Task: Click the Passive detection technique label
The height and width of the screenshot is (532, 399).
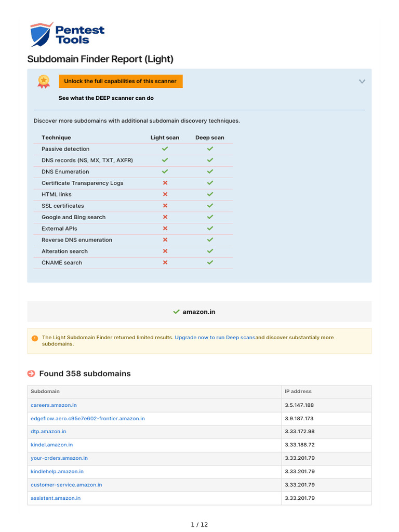Action: pyautogui.click(x=65, y=149)
